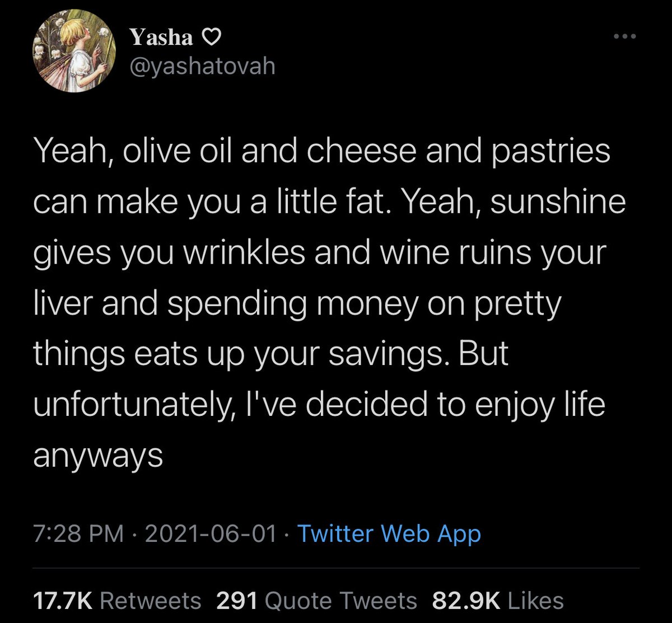Click the word "anyways" in the tweet
Image resolution: width=672 pixels, height=623 pixels.
[98, 456]
